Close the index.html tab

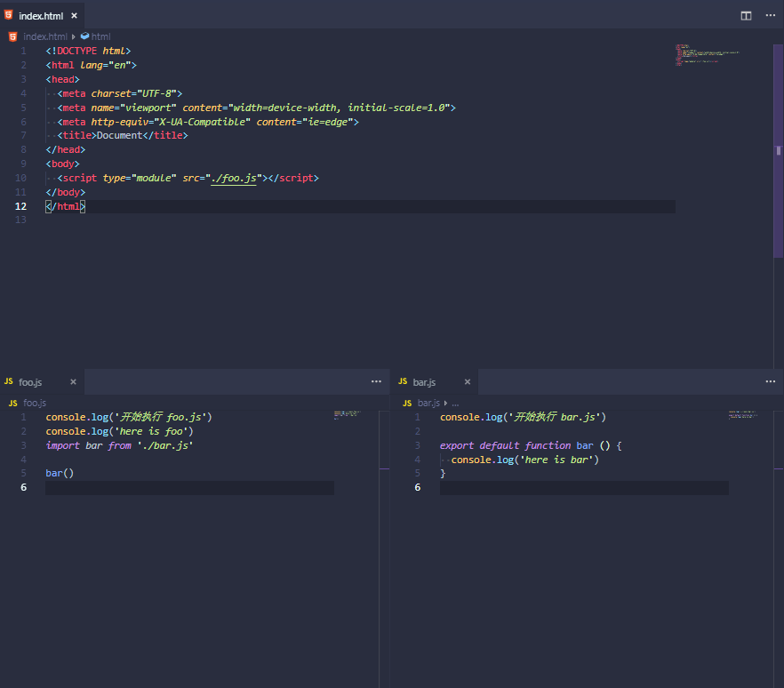(73, 16)
